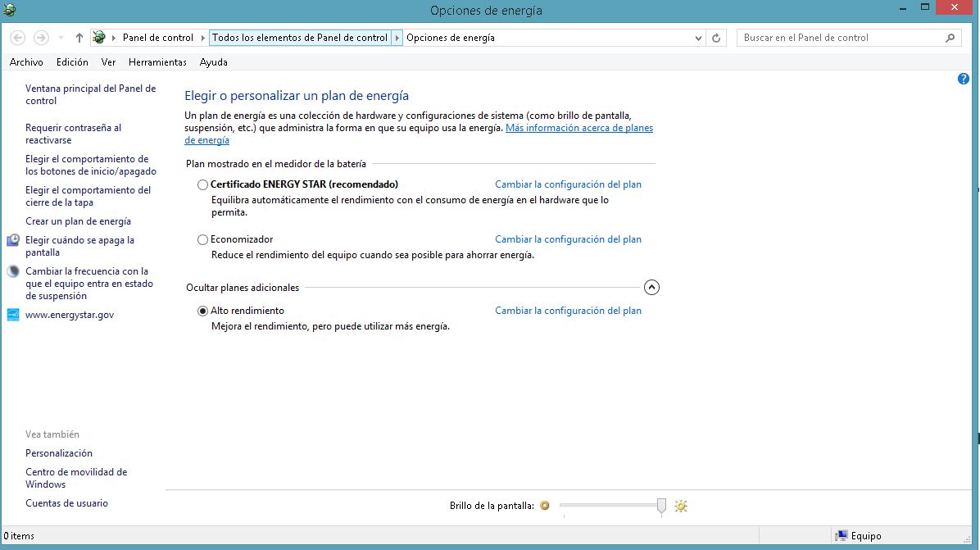Click the clock icon for screen turn-off
The image size is (980, 550).
[13, 240]
